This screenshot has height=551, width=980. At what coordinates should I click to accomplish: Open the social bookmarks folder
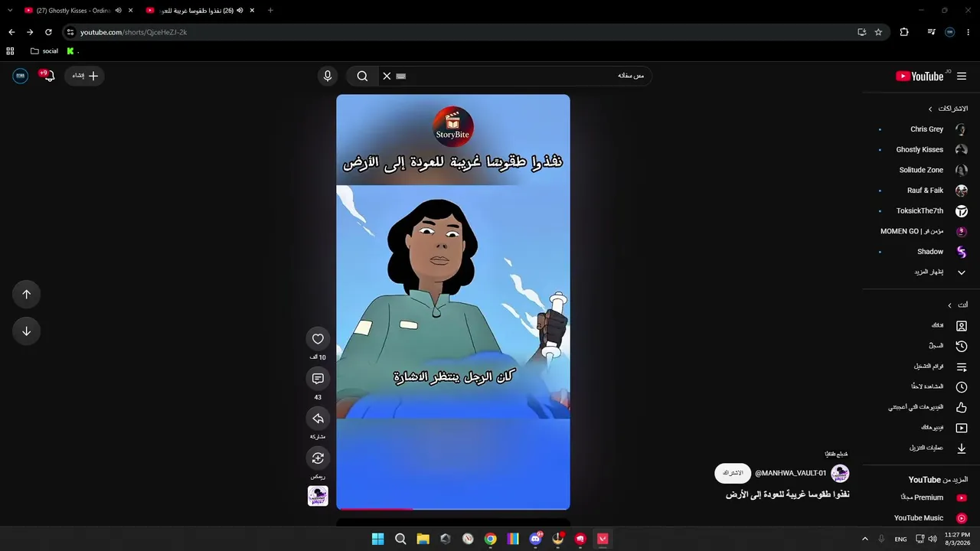point(44,51)
